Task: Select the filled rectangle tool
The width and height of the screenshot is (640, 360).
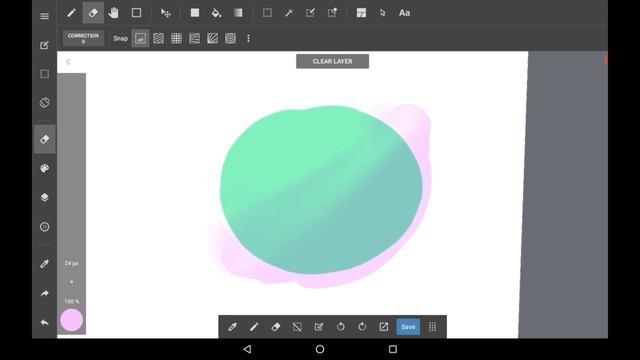Action: coord(195,13)
